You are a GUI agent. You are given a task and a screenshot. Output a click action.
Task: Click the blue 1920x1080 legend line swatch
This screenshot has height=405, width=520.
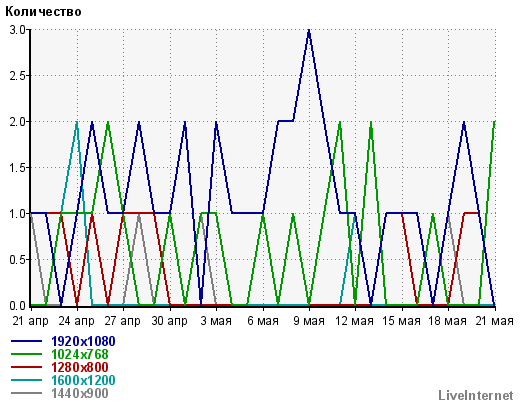click(x=27, y=341)
